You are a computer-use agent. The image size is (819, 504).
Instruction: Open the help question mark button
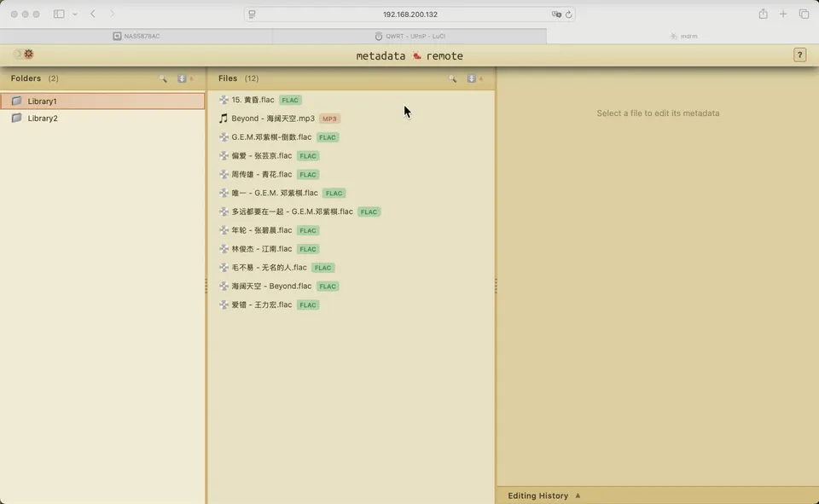point(799,55)
